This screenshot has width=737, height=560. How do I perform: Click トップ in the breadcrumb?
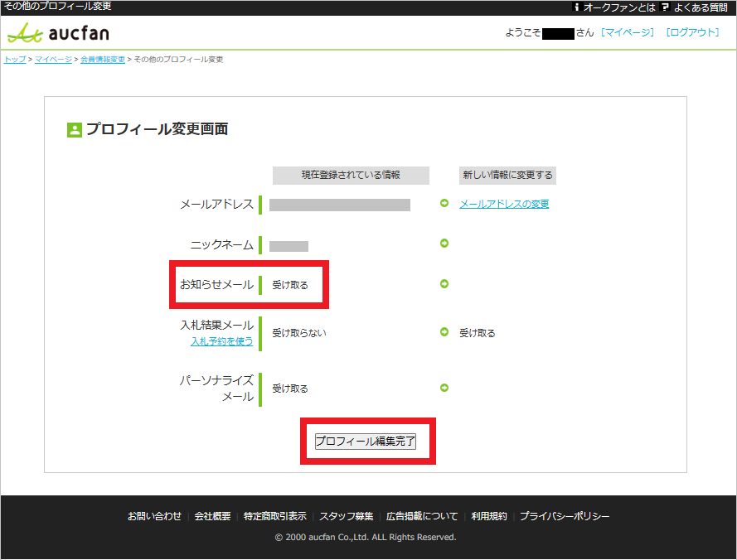point(15,59)
